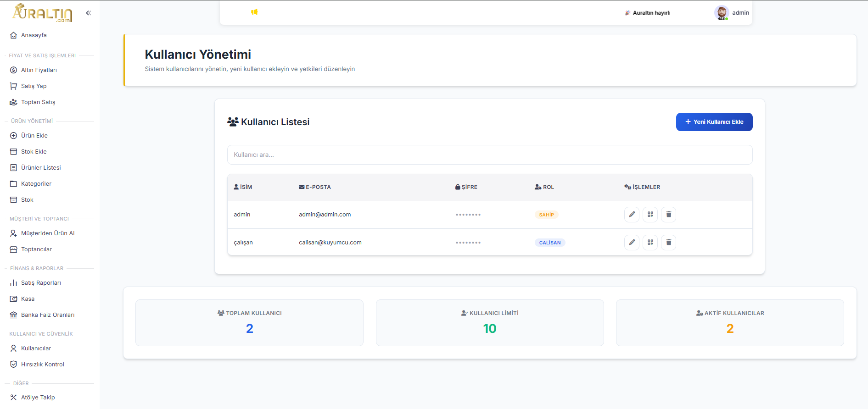Screen dimensions: 868x409
Task: Edit the çalışan user with pencil icon
Action: click(632, 243)
